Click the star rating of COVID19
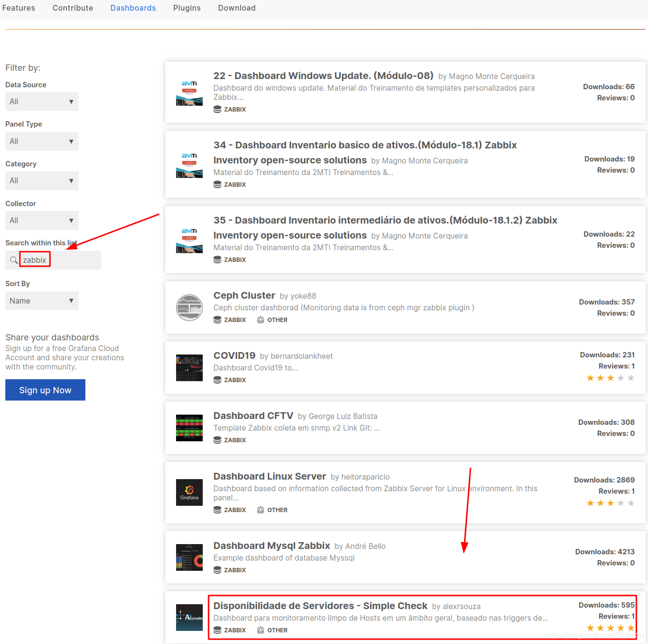648x644 pixels. coord(610,378)
